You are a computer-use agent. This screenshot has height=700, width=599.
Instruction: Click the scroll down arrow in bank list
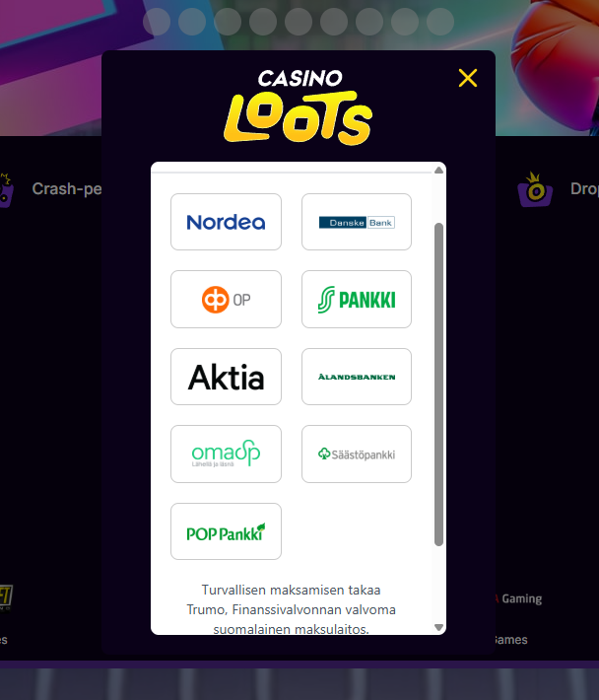click(438, 627)
